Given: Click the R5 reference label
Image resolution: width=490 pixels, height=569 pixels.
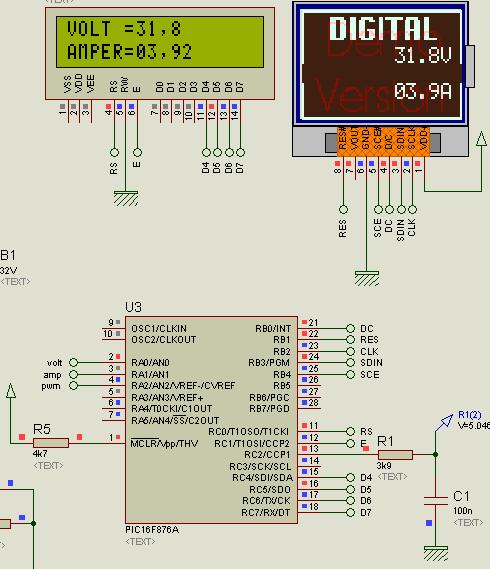Looking at the screenshot, I should [42, 429].
